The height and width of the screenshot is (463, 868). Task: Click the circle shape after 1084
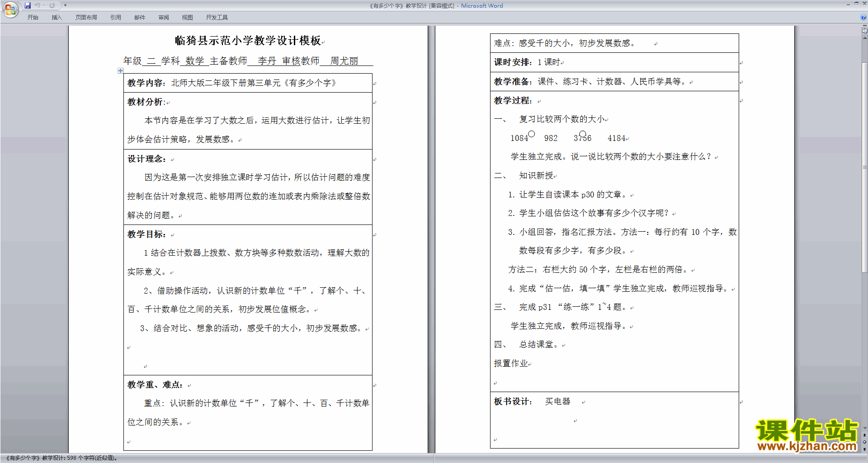click(532, 134)
